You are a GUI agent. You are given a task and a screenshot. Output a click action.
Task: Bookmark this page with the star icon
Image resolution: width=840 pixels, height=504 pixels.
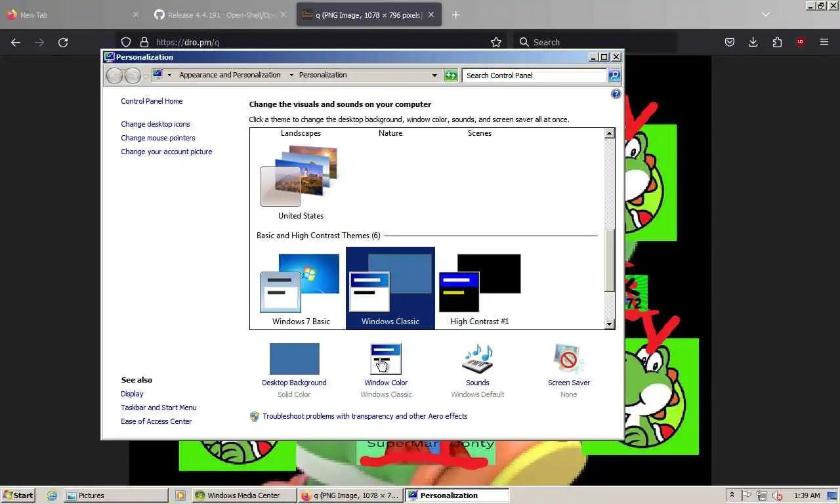[x=496, y=42]
